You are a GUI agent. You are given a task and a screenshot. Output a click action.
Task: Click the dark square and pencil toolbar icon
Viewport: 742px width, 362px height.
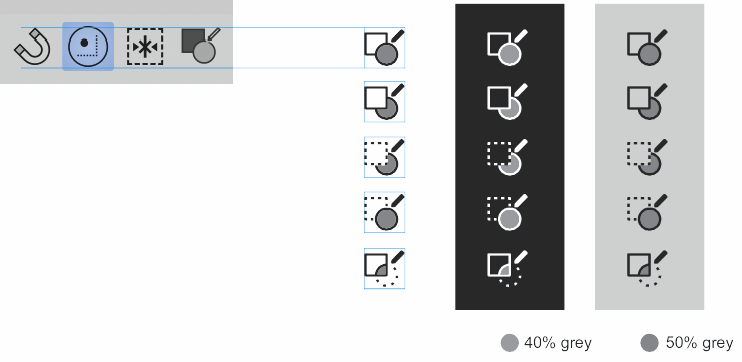click(201, 45)
